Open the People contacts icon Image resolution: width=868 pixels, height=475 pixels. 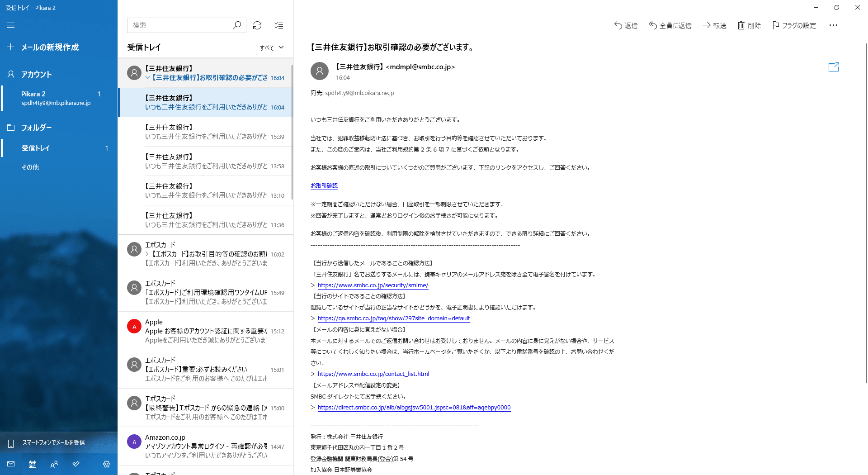54,464
